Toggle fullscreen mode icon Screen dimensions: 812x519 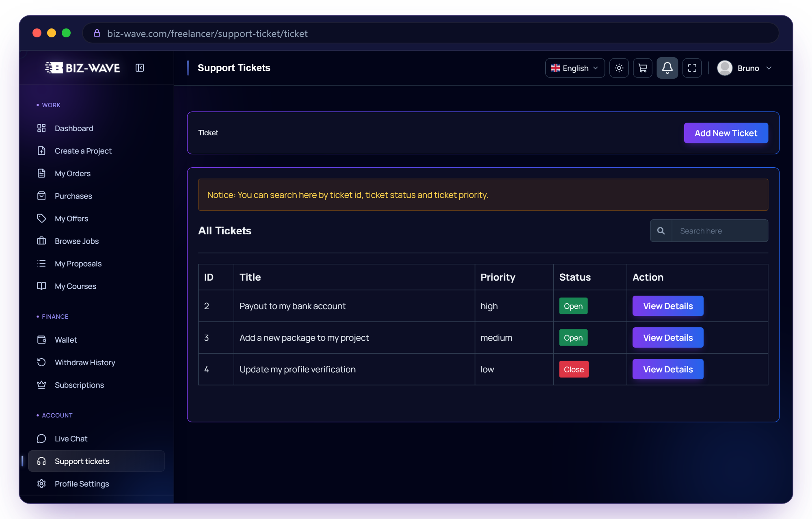click(x=692, y=68)
